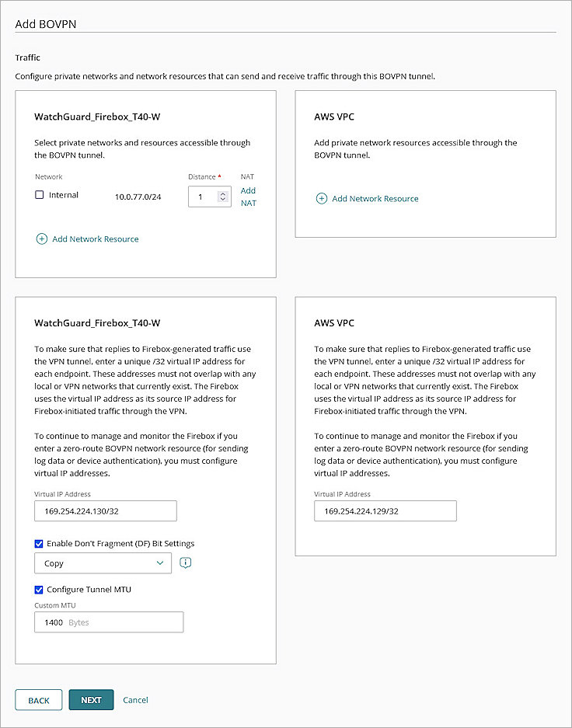Click the plus icon beside Firebox Add Network Resource
This screenshot has height=728, width=572.
pos(42,239)
